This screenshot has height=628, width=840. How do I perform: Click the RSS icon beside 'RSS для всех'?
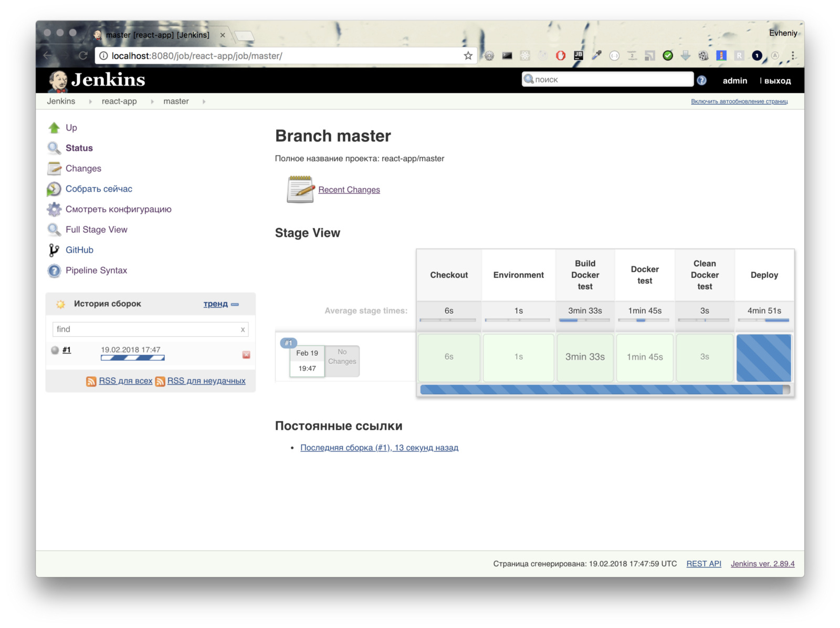[91, 381]
